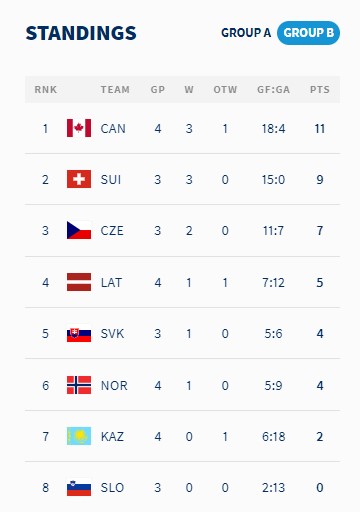The image size is (360, 512).
Task: Click the Kazakhstan flag icon
Action: click(x=79, y=436)
